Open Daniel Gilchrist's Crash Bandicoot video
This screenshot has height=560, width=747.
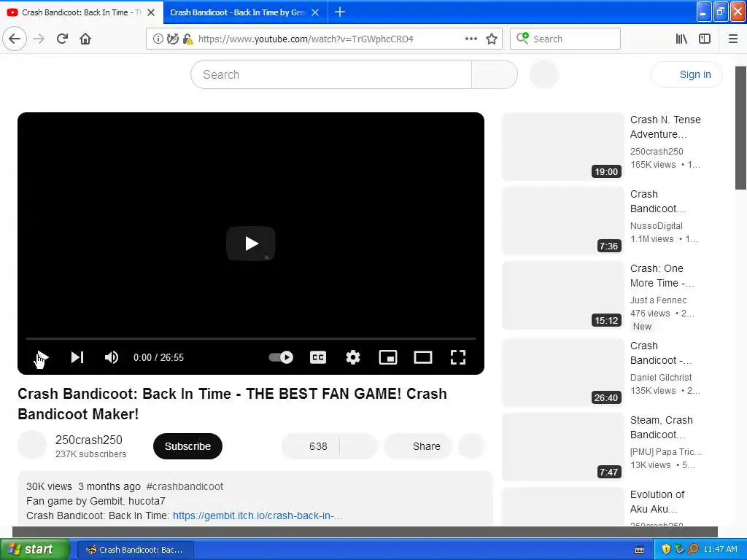[661, 353]
